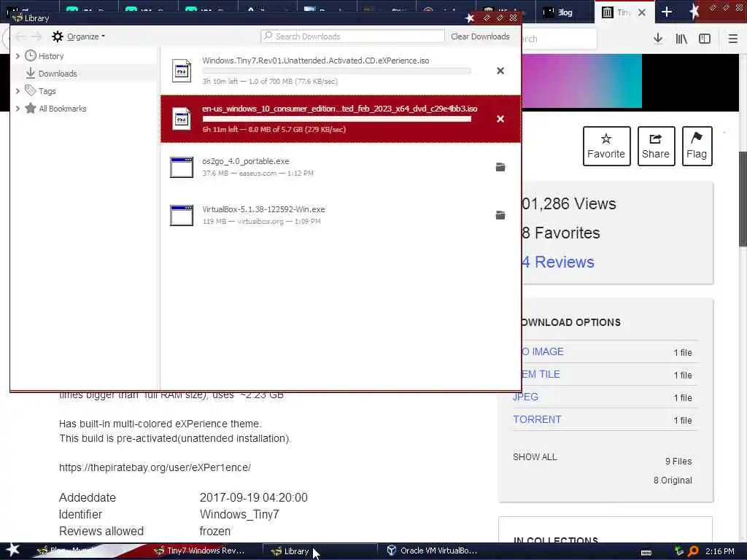Image resolution: width=747 pixels, height=560 pixels.
Task: Open the ITEM TILE download option
Action: point(541,374)
